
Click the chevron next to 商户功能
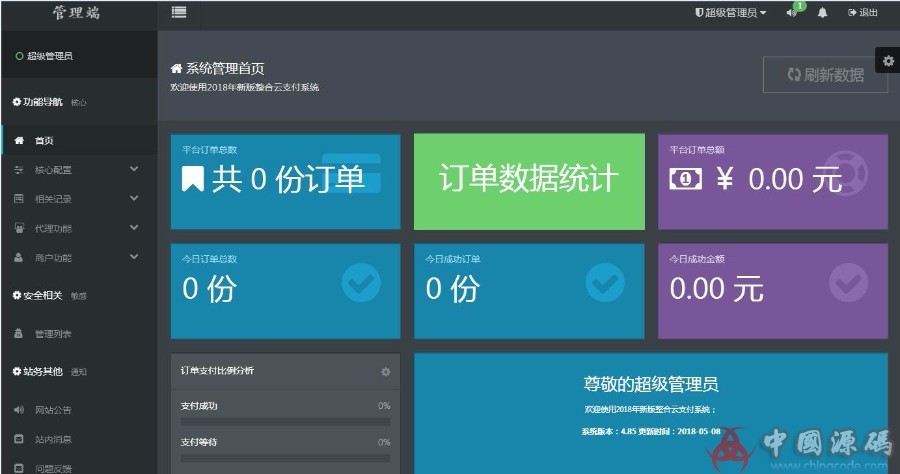coord(134,257)
